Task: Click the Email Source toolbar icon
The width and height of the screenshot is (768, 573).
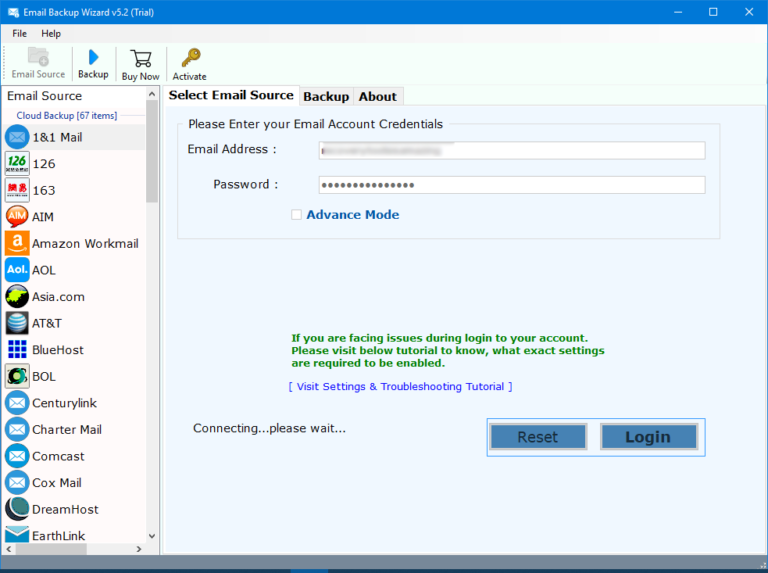Action: pyautogui.click(x=38, y=57)
